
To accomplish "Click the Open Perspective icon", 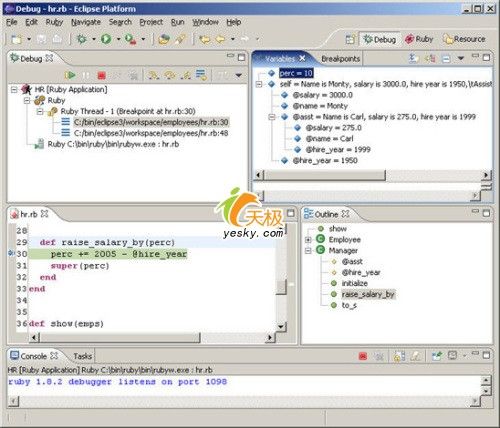I will (x=350, y=39).
